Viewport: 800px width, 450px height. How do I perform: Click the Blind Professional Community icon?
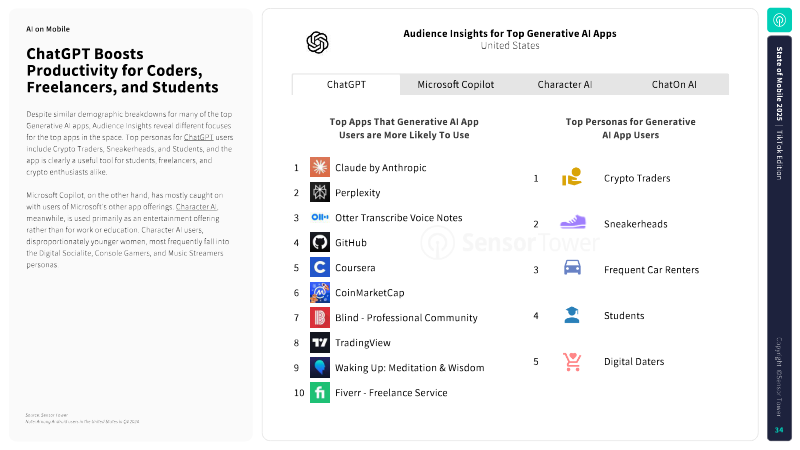pyautogui.click(x=320, y=317)
